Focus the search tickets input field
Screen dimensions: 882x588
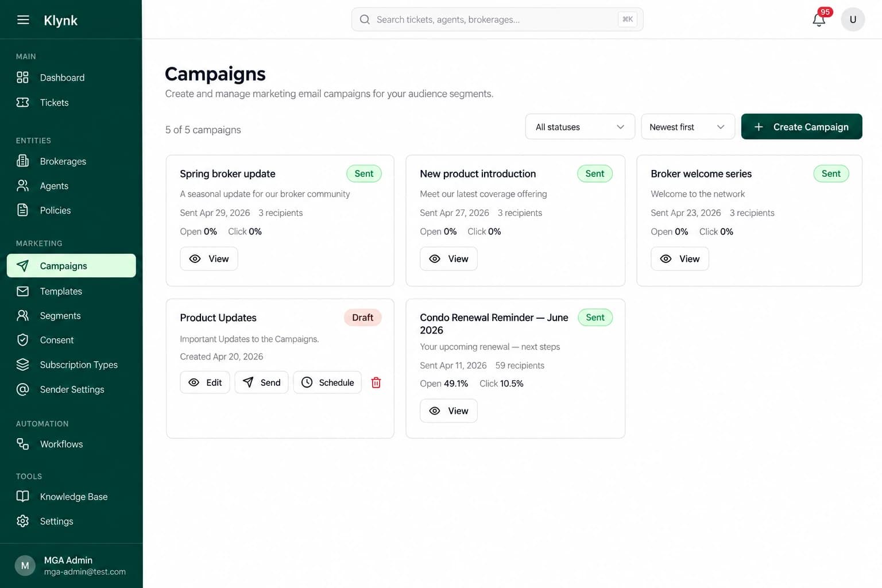(497, 20)
